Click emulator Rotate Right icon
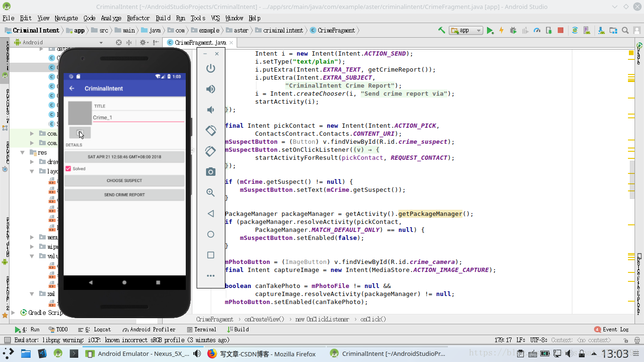 [211, 151]
